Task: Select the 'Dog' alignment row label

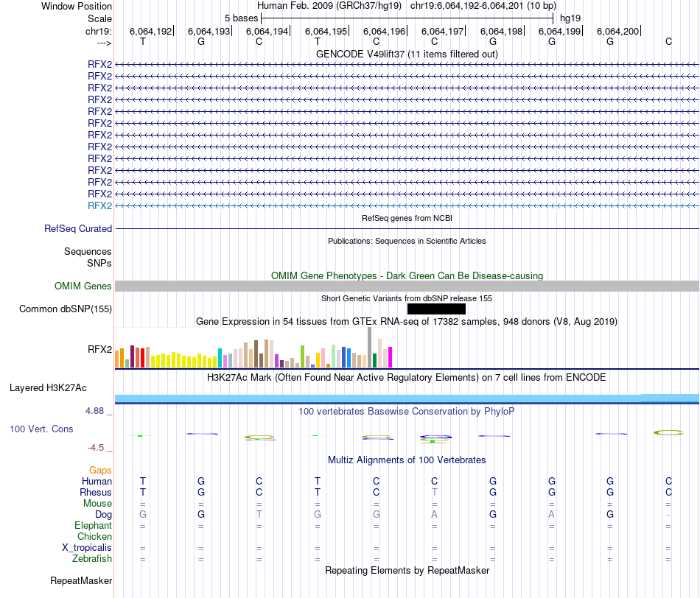Action: (x=103, y=515)
